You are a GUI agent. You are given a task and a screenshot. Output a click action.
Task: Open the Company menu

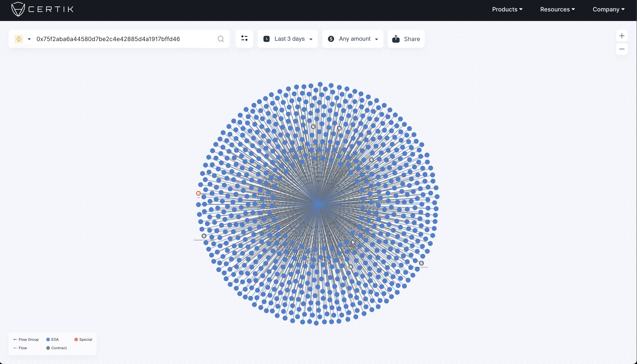point(608,10)
